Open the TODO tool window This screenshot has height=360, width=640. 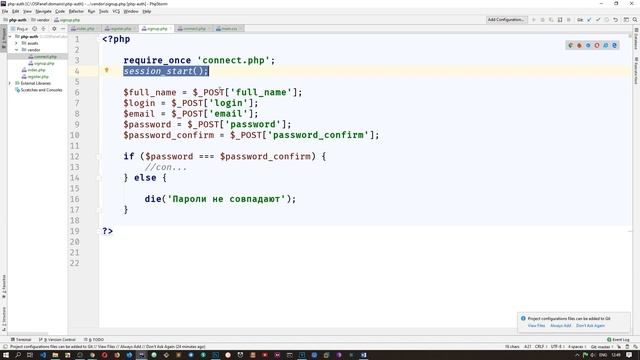(94, 340)
